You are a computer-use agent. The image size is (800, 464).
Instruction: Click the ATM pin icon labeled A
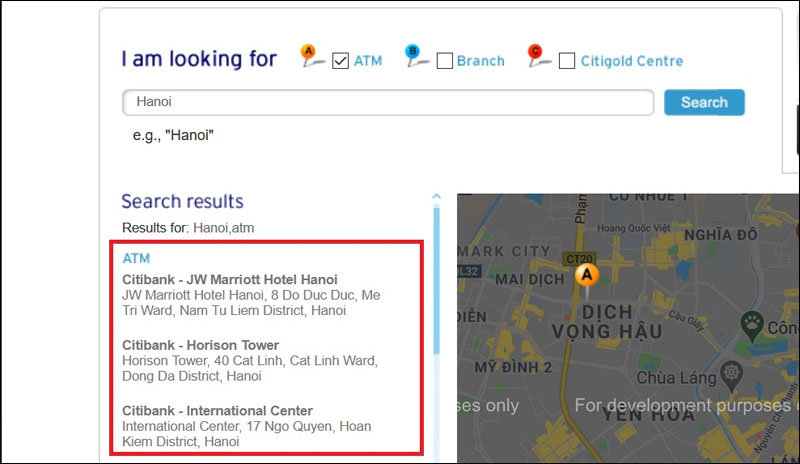click(x=312, y=58)
